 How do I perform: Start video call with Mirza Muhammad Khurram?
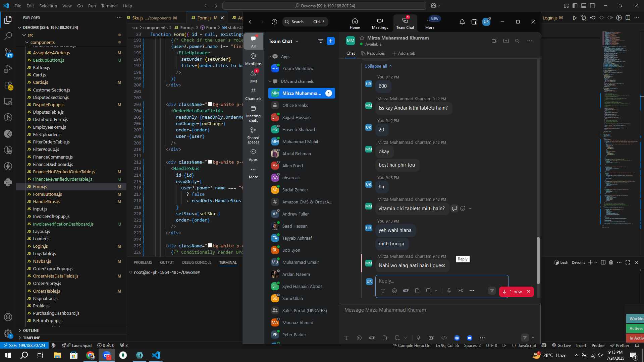(x=494, y=41)
